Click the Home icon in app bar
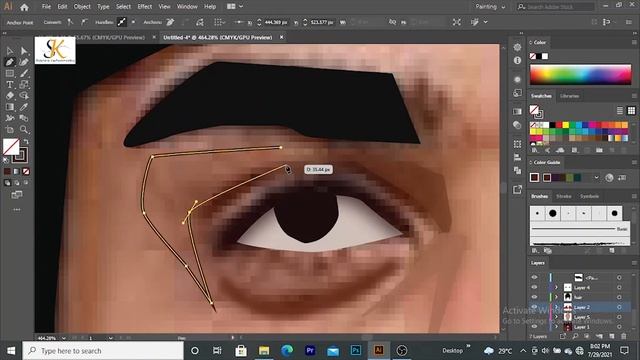The height and width of the screenshot is (360, 640). pos(24,7)
